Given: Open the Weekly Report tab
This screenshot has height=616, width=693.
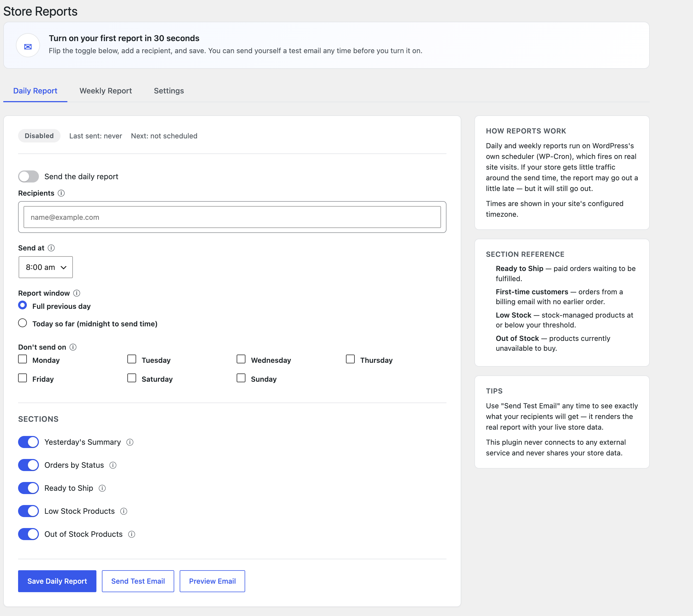Looking at the screenshot, I should click(x=105, y=91).
